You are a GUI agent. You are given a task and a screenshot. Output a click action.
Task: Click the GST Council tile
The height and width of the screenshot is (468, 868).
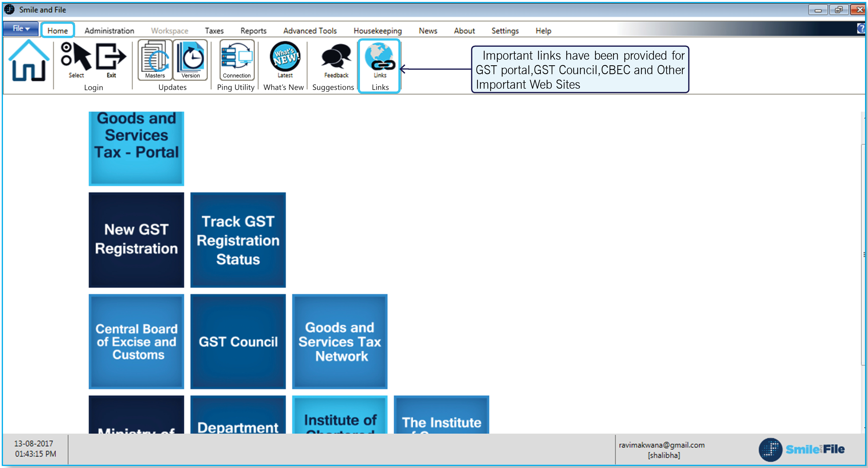click(238, 341)
